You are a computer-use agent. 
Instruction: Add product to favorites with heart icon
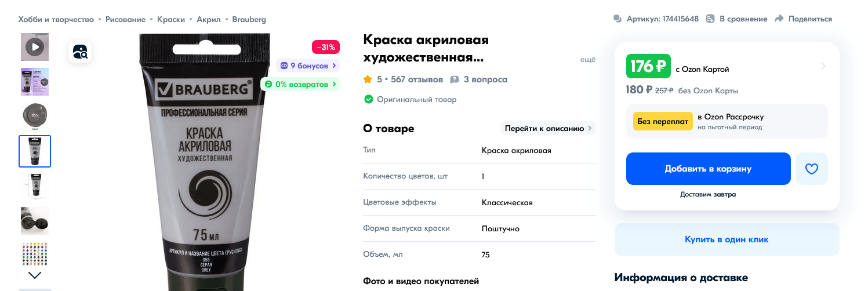pyautogui.click(x=811, y=169)
